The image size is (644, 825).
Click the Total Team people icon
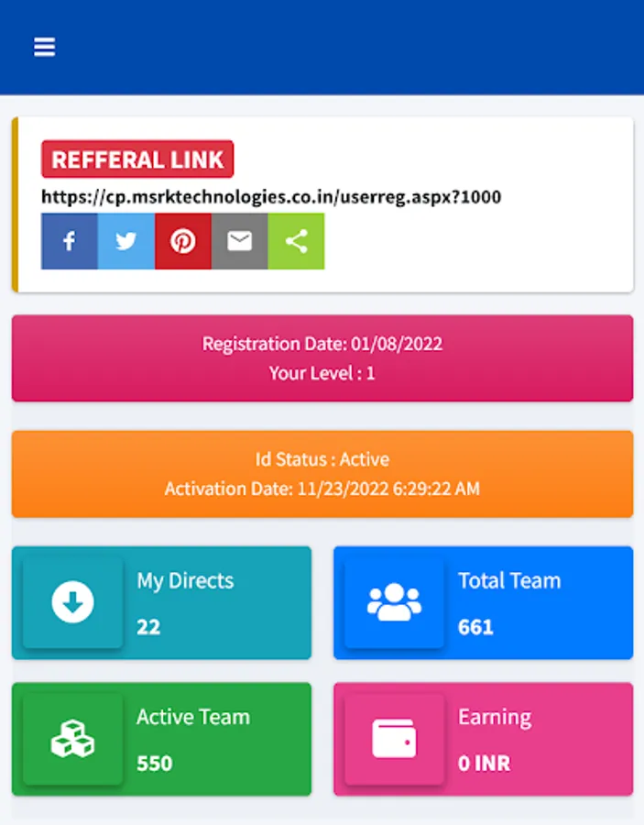click(x=394, y=602)
